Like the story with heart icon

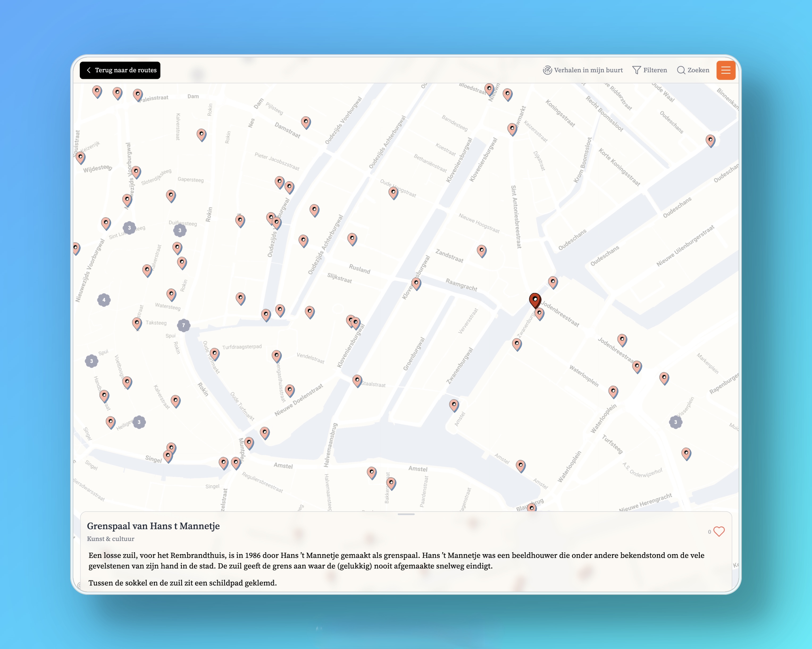[x=719, y=531]
